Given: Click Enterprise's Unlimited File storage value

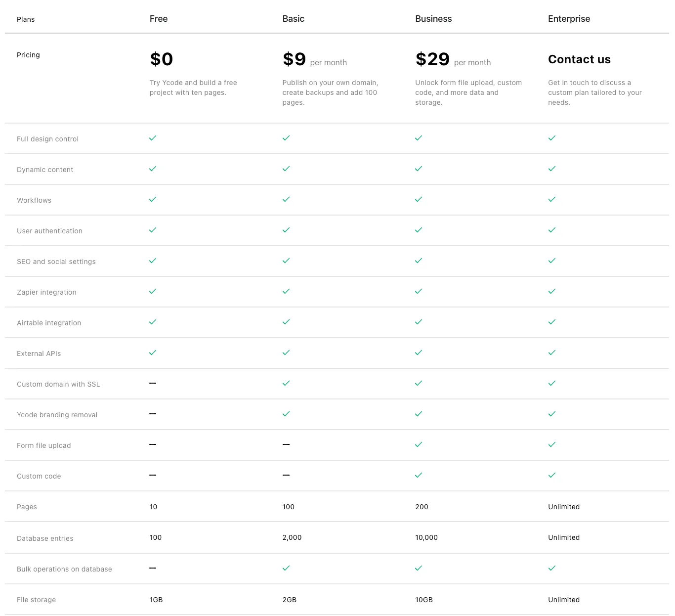Looking at the screenshot, I should (564, 600).
